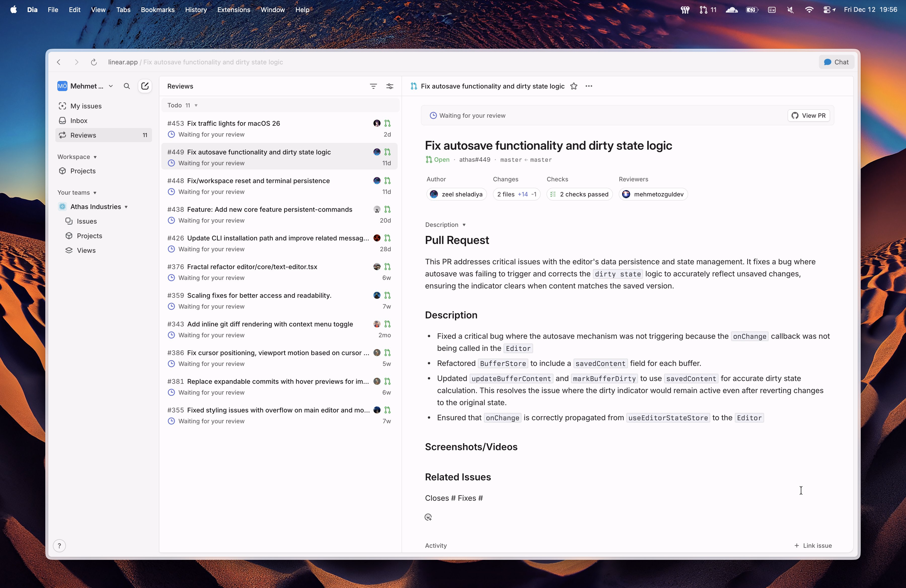Image resolution: width=906 pixels, height=588 pixels.
Task: Open review #453 Fix traffic lights for macOS 26
Action: pyautogui.click(x=279, y=129)
